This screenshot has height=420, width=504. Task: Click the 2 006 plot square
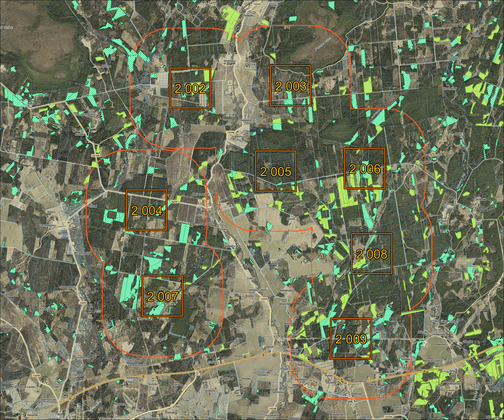(365, 168)
